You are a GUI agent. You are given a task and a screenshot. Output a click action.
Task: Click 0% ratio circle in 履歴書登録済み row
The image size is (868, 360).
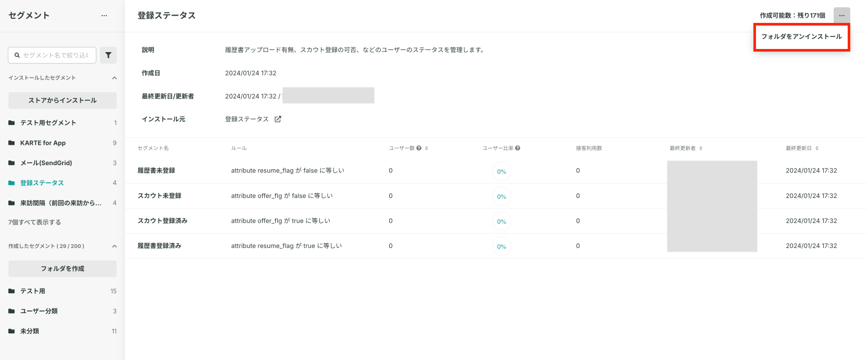pos(502,246)
